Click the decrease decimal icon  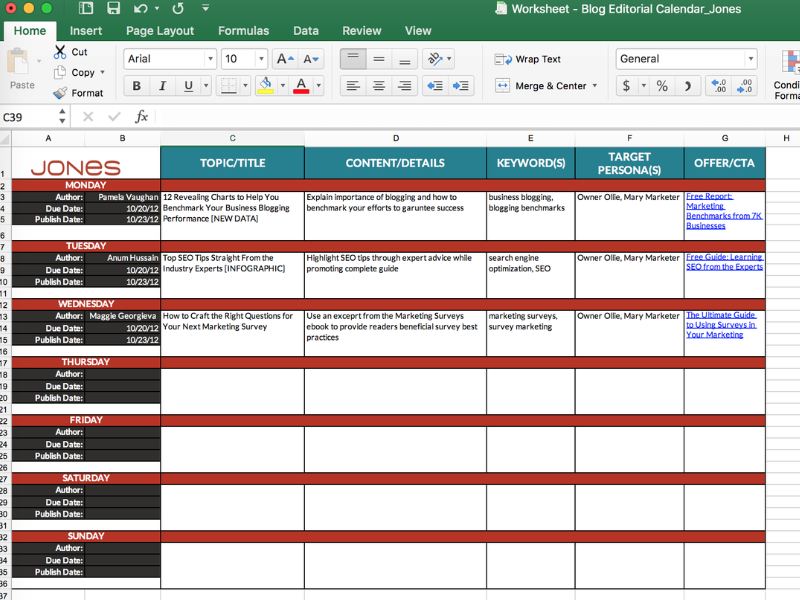(x=744, y=85)
